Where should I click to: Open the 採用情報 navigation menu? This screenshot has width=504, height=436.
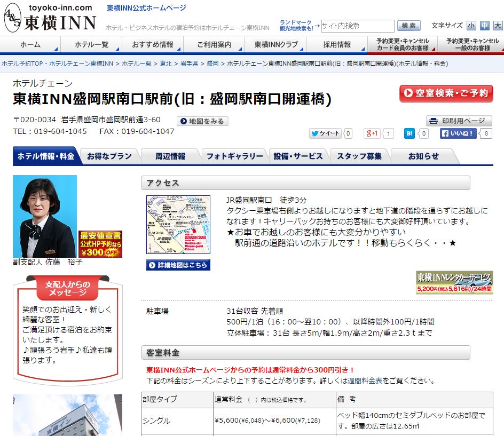tap(337, 44)
